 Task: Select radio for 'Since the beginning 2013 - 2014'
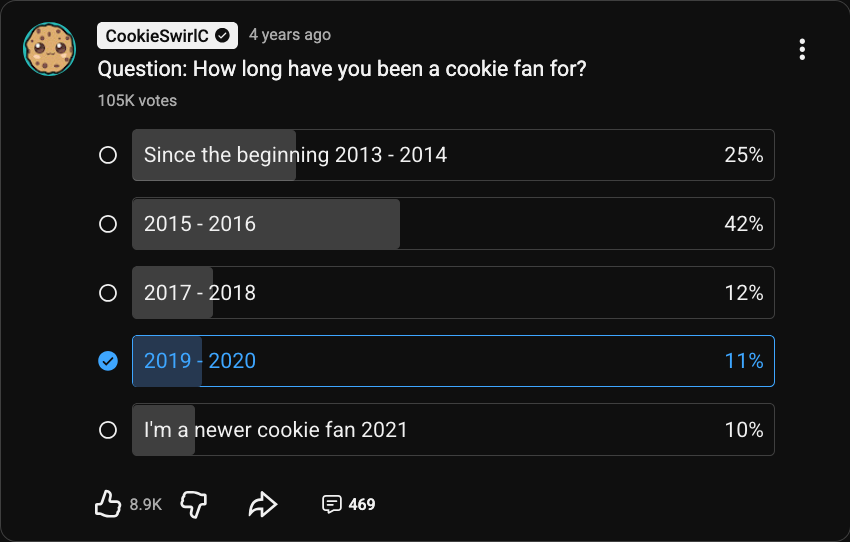[108, 155]
